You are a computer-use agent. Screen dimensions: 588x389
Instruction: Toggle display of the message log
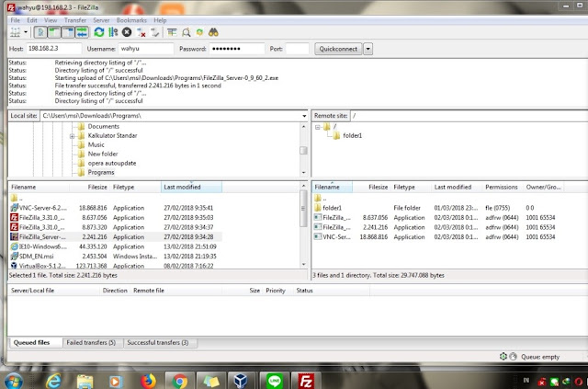coord(40,32)
